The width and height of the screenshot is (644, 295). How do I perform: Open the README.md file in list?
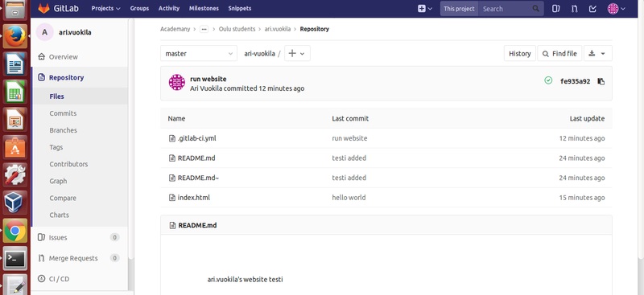(196, 158)
